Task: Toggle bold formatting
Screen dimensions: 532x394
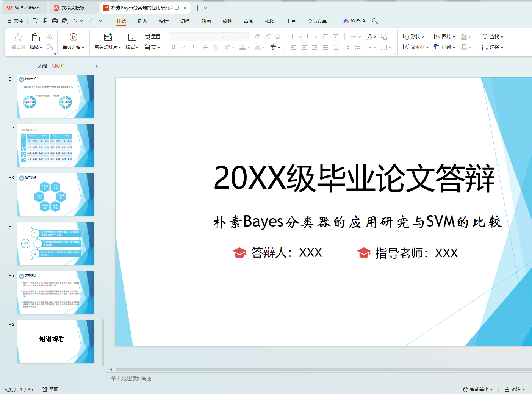Action: click(x=174, y=47)
